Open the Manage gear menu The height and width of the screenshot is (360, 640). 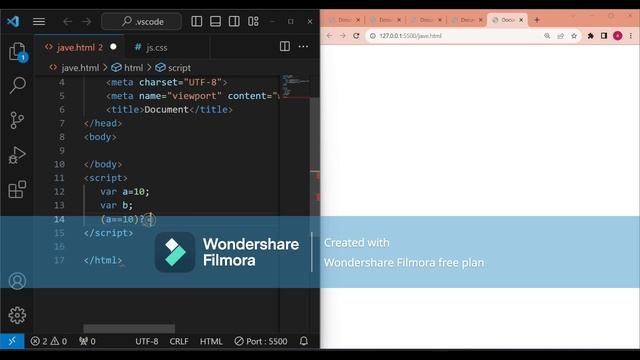point(17,315)
